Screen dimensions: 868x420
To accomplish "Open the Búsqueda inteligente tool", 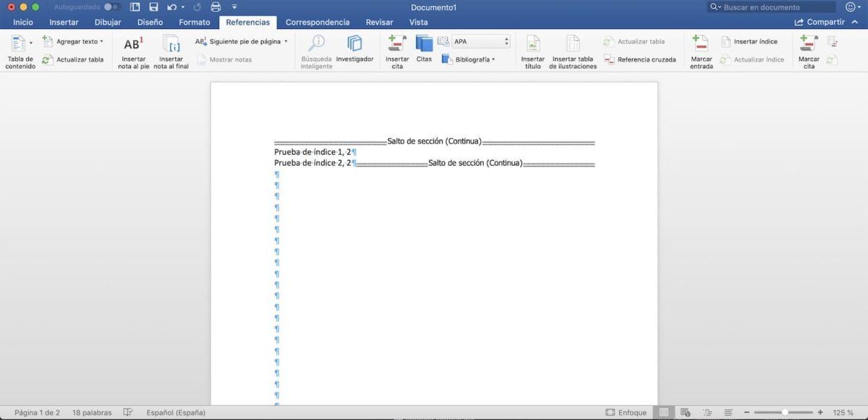I will pos(315,49).
